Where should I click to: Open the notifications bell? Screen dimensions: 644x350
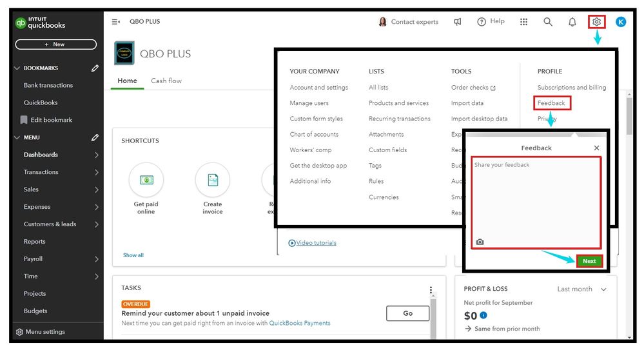572,22
